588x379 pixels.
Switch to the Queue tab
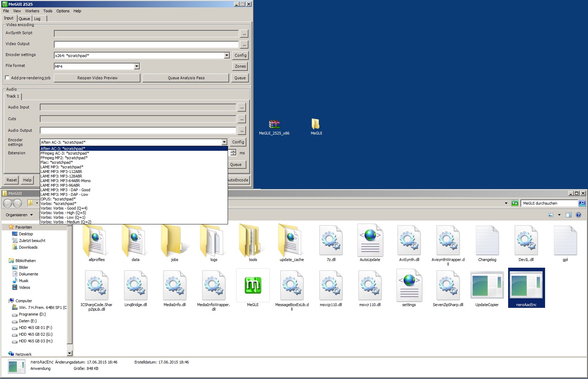[x=24, y=19]
